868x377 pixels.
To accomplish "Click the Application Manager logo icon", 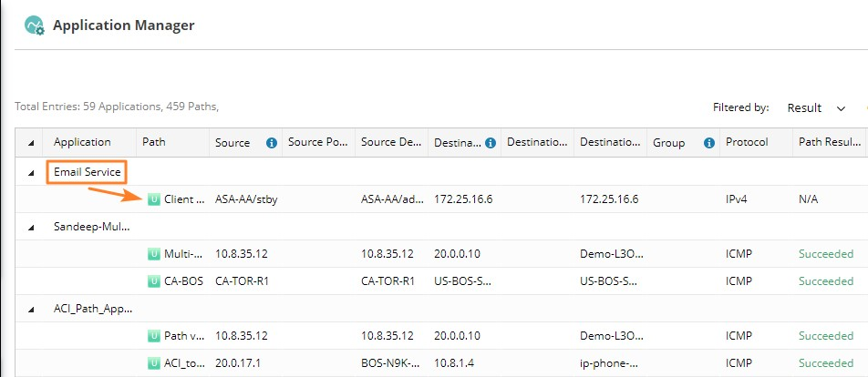I will pos(36,26).
